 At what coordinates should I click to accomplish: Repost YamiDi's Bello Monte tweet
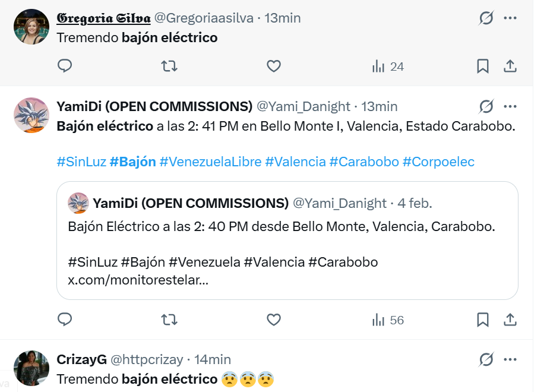169,320
